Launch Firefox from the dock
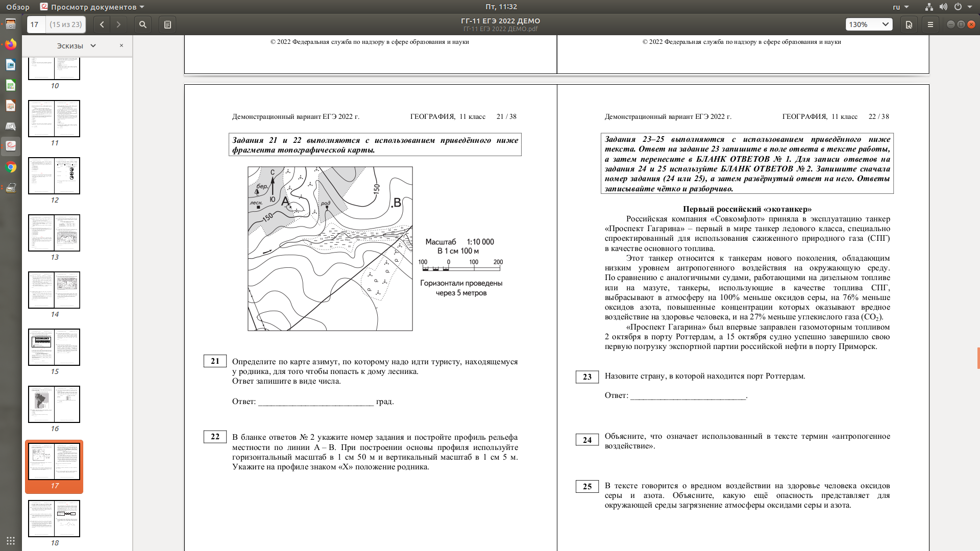The image size is (980, 551). (11, 44)
